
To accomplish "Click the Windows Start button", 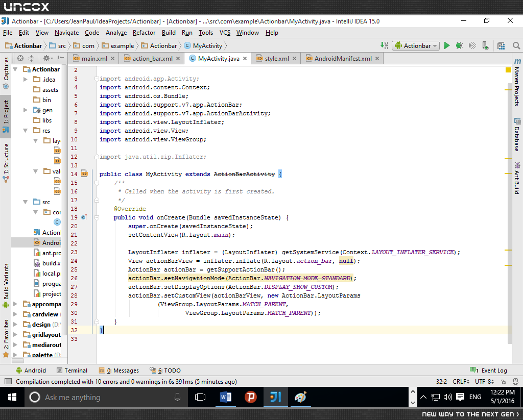I will [x=12, y=397].
